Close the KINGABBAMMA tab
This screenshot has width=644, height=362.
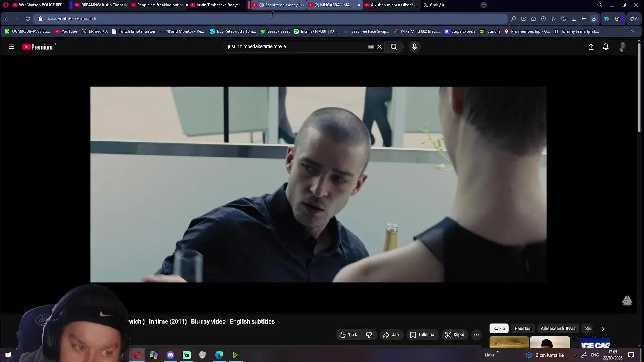click(359, 5)
